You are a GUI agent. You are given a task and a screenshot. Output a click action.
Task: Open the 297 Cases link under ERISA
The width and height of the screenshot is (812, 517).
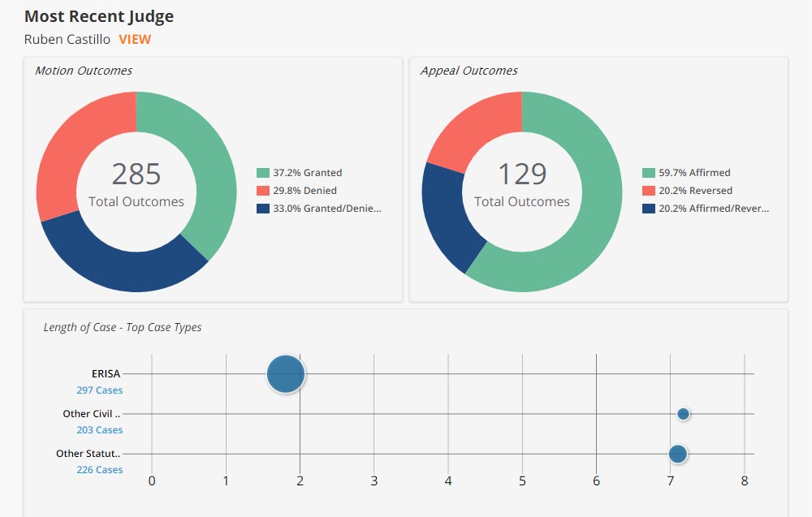99,390
